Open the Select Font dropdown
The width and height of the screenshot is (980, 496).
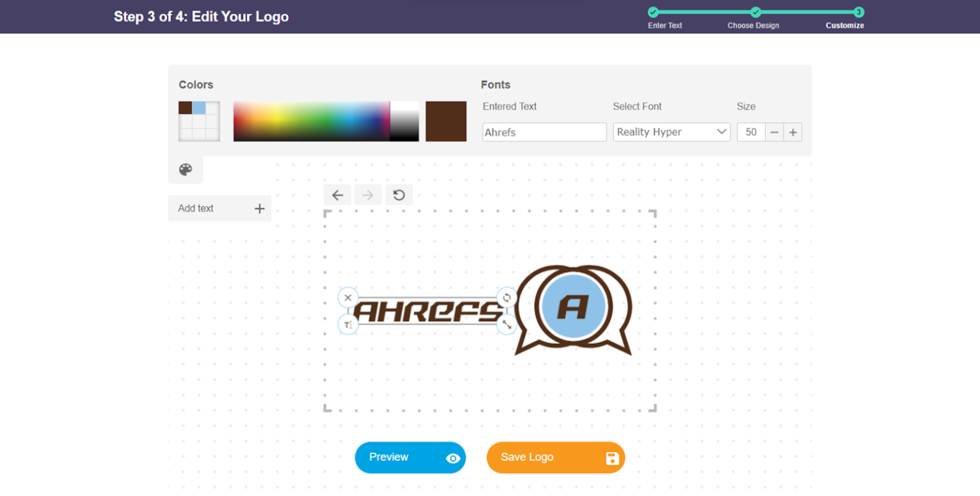coord(671,132)
